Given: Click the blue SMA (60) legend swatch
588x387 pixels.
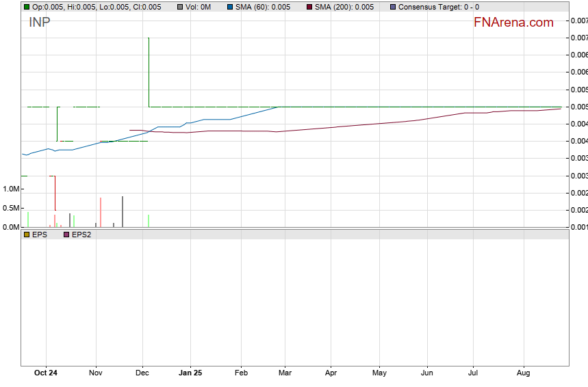Looking at the screenshot, I should pyautogui.click(x=230, y=7).
